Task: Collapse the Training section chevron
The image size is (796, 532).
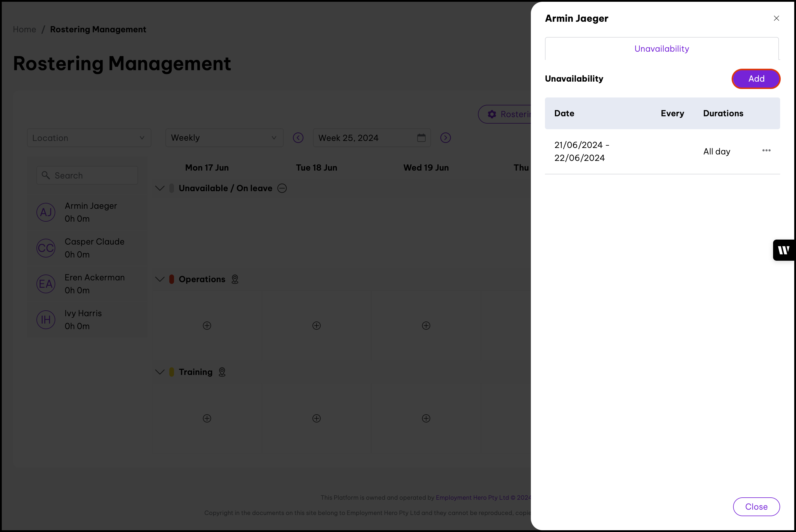Action: coord(160,372)
